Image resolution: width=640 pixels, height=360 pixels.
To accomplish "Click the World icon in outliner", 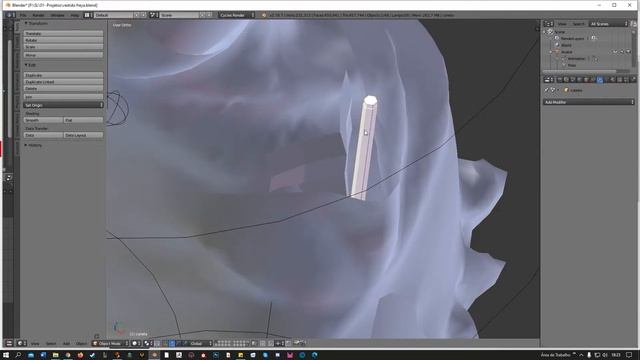I will point(557,45).
